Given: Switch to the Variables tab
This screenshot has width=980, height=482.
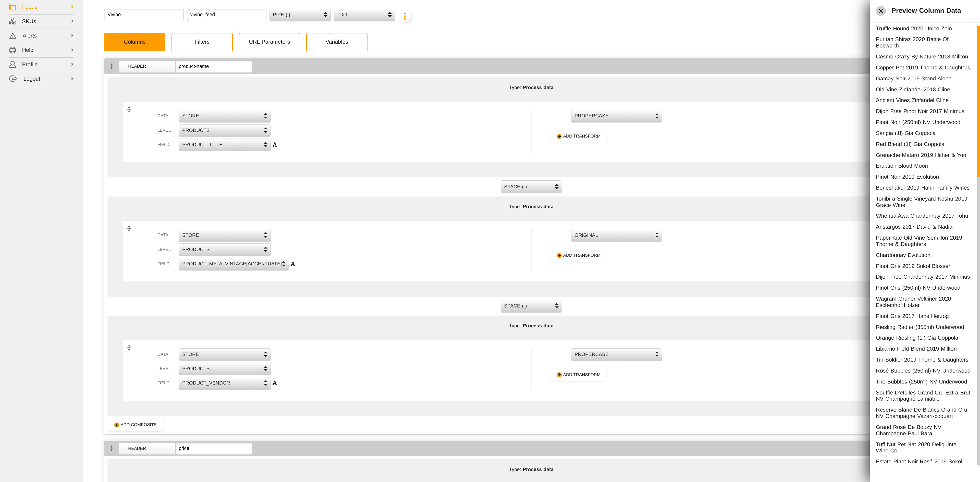Looking at the screenshot, I should (x=337, y=42).
